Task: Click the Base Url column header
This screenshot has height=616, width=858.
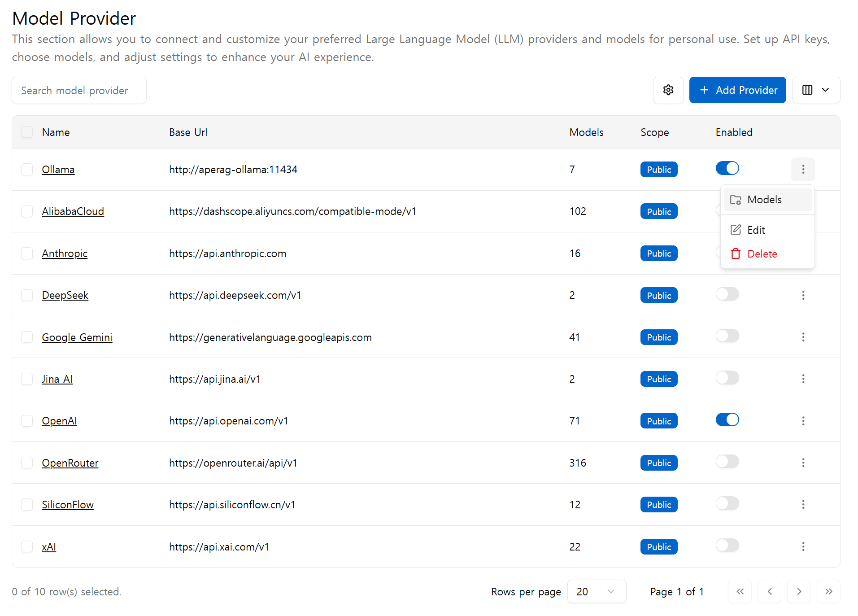Action: coord(188,132)
